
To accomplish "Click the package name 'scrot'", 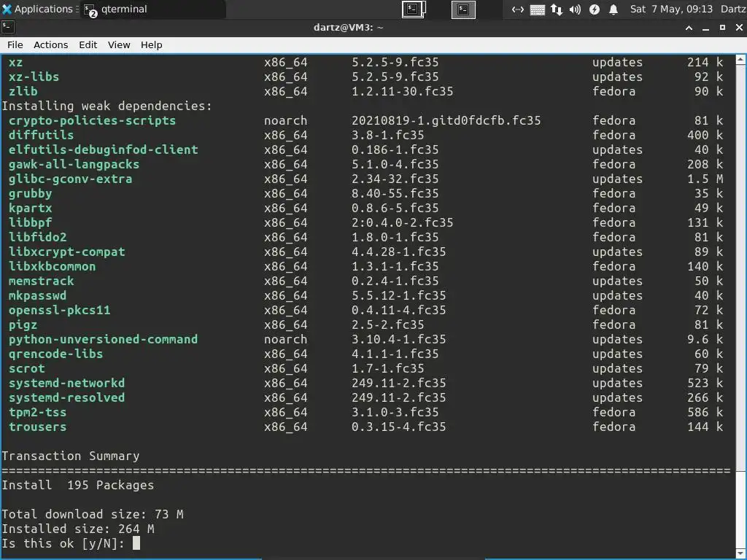I will 27,368.
